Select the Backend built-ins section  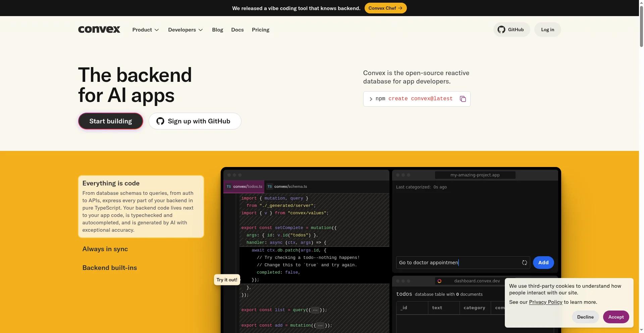110,268
